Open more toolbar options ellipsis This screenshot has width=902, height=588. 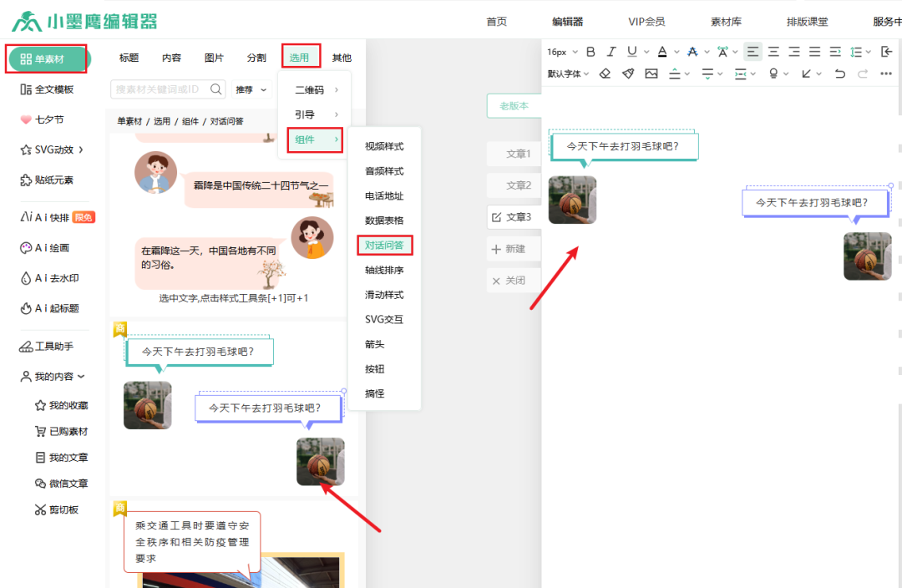(886, 73)
